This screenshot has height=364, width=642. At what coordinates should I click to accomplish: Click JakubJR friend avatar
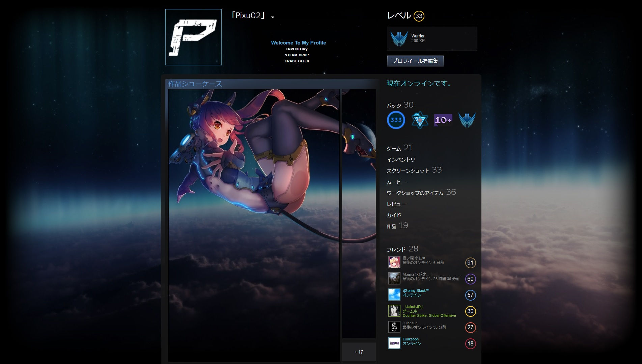[x=394, y=311]
